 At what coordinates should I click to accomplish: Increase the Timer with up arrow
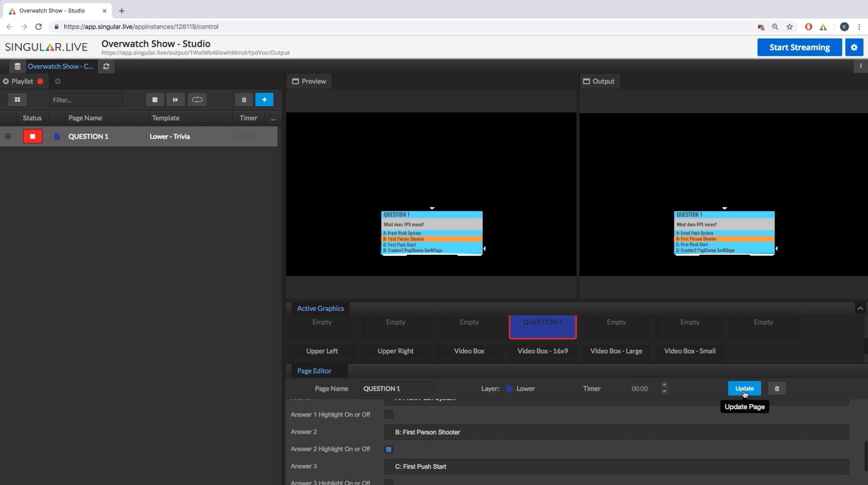tap(664, 385)
